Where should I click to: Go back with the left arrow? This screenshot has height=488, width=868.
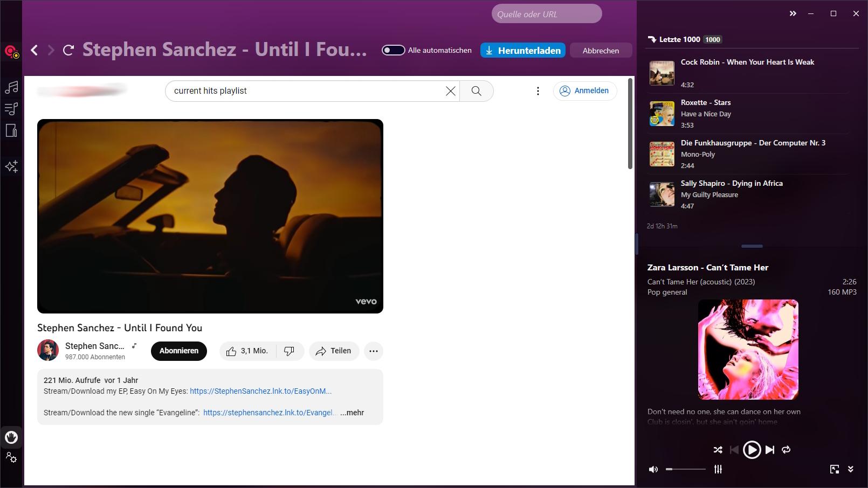(x=35, y=50)
